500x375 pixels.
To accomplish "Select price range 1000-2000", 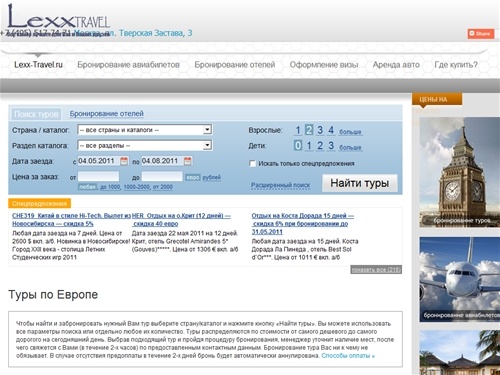I will 136,187.
